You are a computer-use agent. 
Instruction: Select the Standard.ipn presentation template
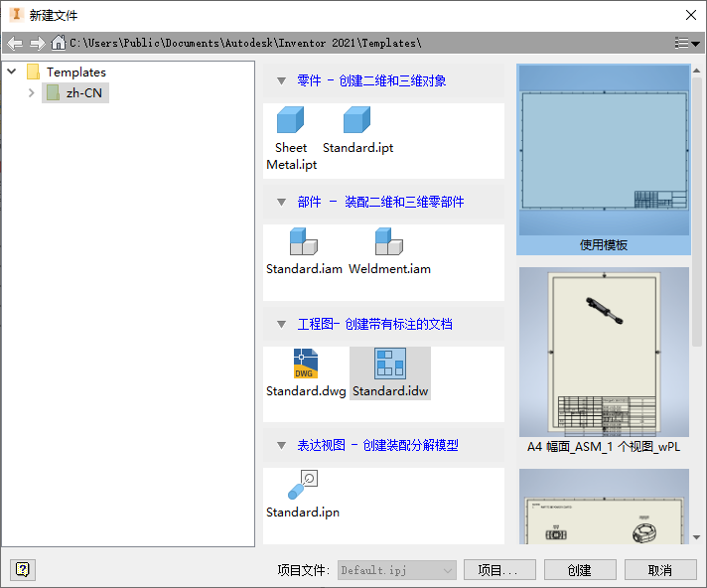tap(303, 495)
